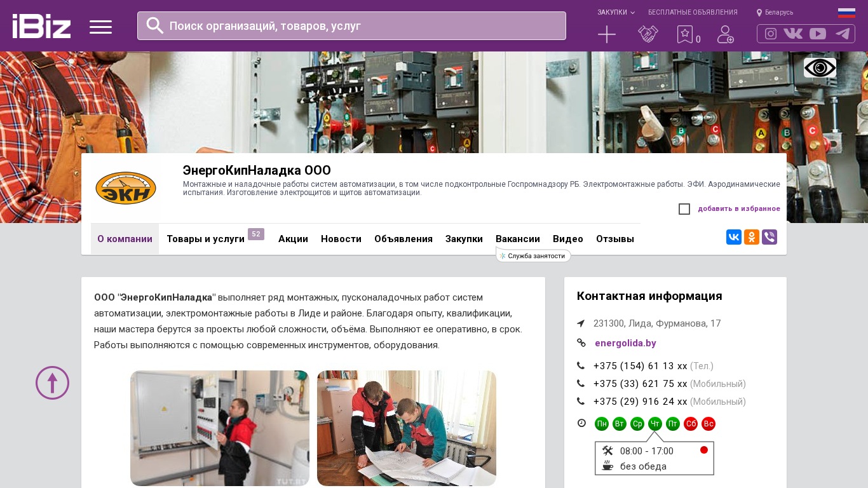This screenshot has width=868, height=488.
Task: Open the Объявления tab
Action: click(403, 239)
